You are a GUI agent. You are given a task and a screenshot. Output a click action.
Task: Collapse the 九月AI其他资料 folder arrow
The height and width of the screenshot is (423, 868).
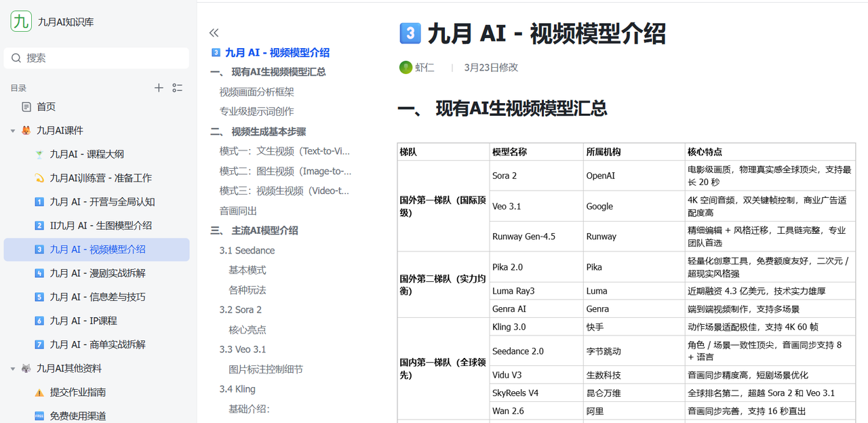(13, 368)
